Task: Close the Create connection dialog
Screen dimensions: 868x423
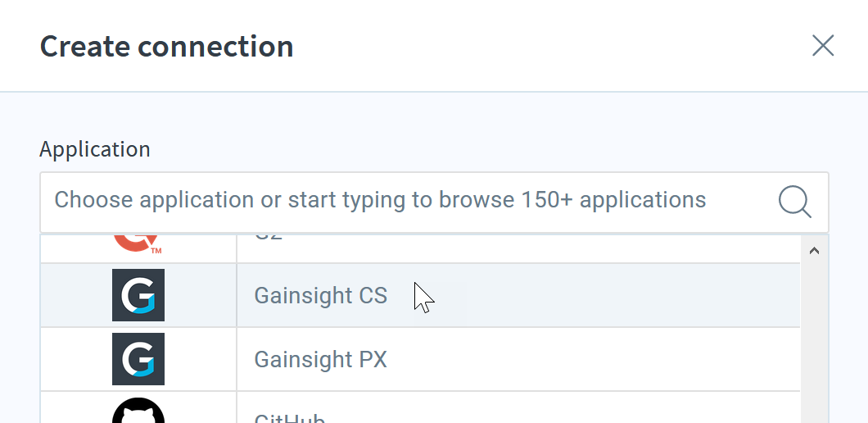Action: pyautogui.click(x=823, y=45)
